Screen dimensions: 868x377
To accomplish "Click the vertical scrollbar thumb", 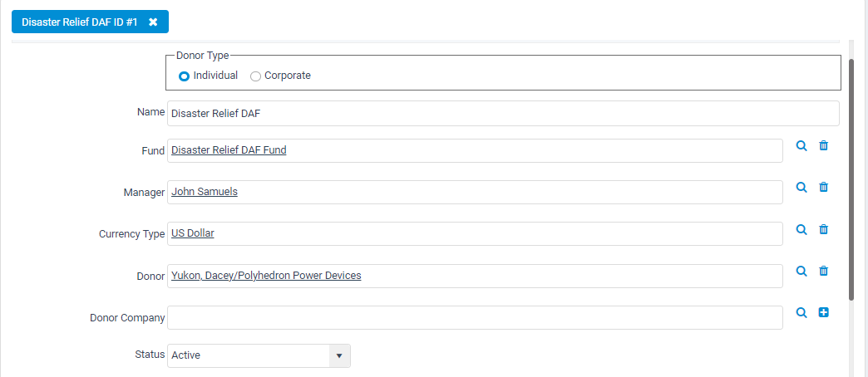I will 851,179.
